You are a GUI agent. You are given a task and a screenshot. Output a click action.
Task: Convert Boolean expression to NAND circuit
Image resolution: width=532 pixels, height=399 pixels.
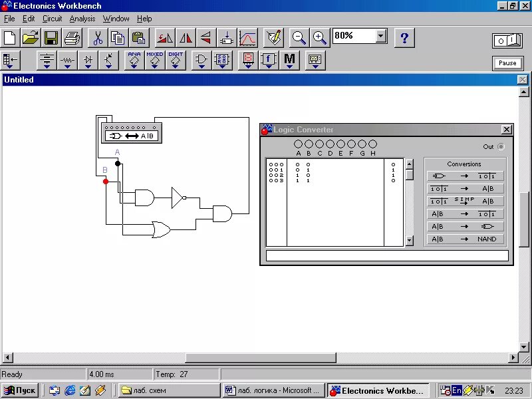pos(465,239)
